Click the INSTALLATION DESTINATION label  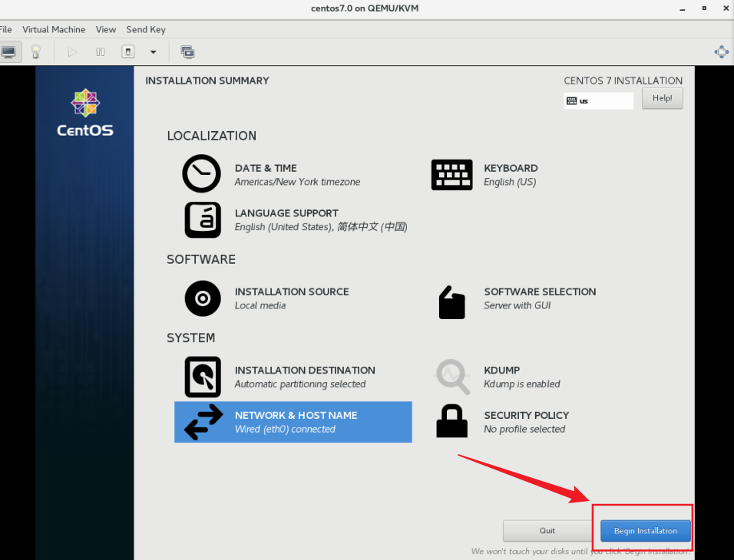[x=305, y=370]
